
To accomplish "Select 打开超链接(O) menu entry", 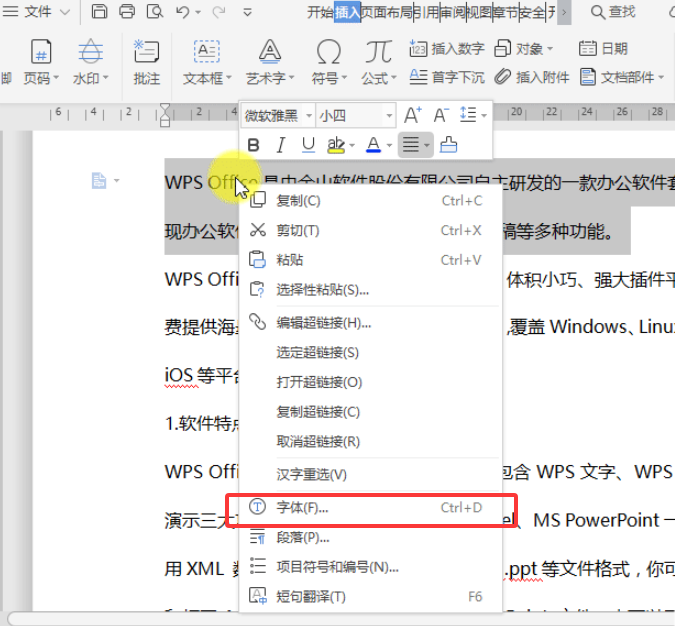I will coord(370,382).
